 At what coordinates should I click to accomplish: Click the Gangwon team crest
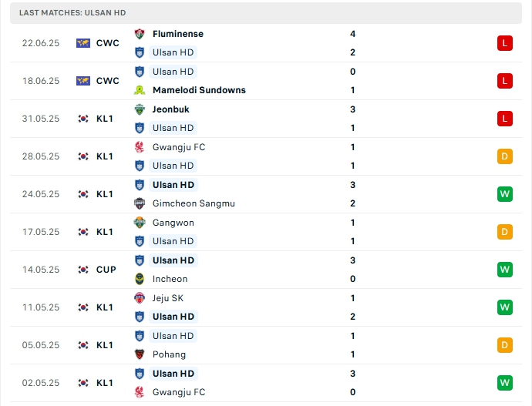[140, 223]
